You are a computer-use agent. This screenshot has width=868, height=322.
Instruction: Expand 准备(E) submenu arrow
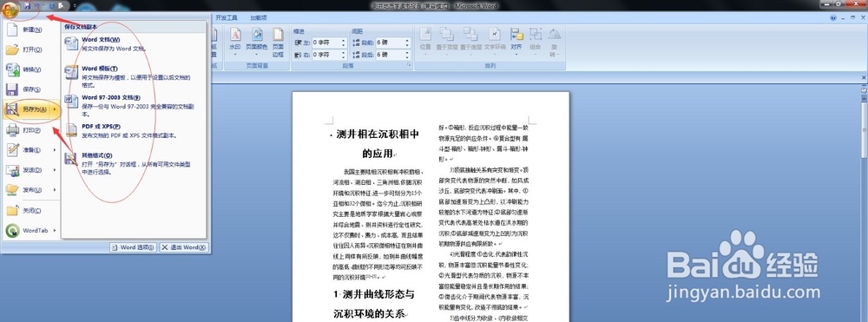click(x=54, y=150)
